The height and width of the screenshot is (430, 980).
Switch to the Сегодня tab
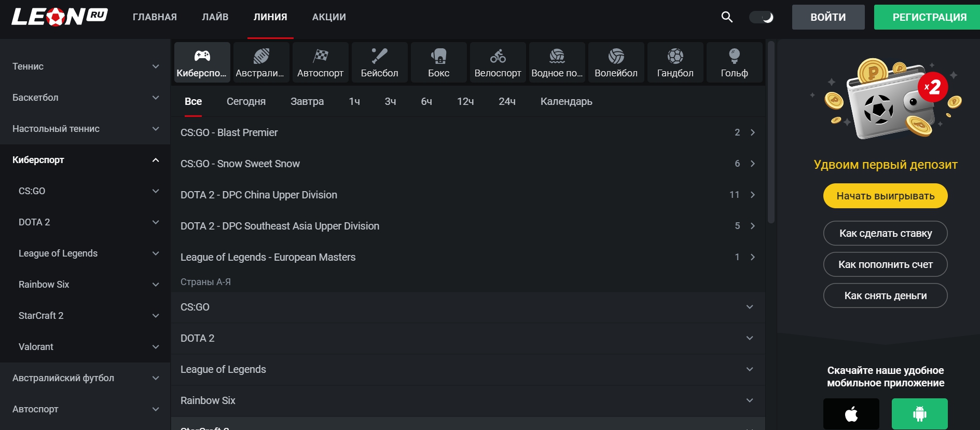pyautogui.click(x=246, y=101)
